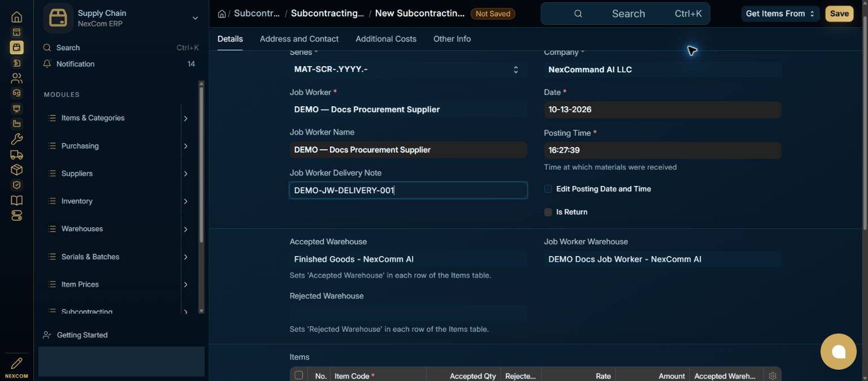Click the Job Worker supplier field

tap(408, 110)
